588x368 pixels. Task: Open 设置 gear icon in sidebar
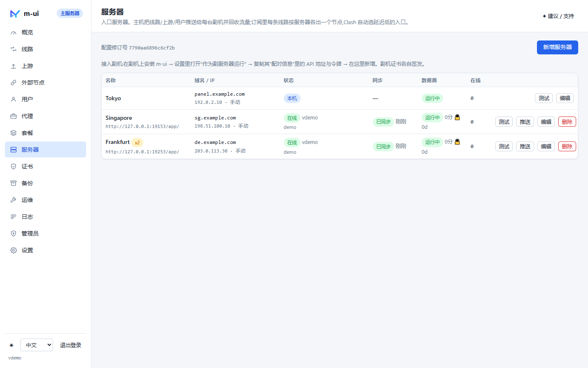tap(13, 251)
